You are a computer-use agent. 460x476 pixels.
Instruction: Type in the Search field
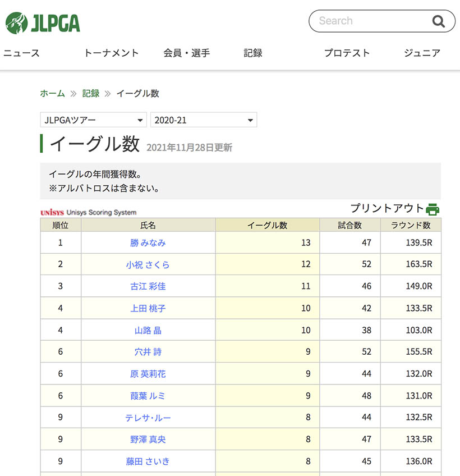[x=370, y=21]
